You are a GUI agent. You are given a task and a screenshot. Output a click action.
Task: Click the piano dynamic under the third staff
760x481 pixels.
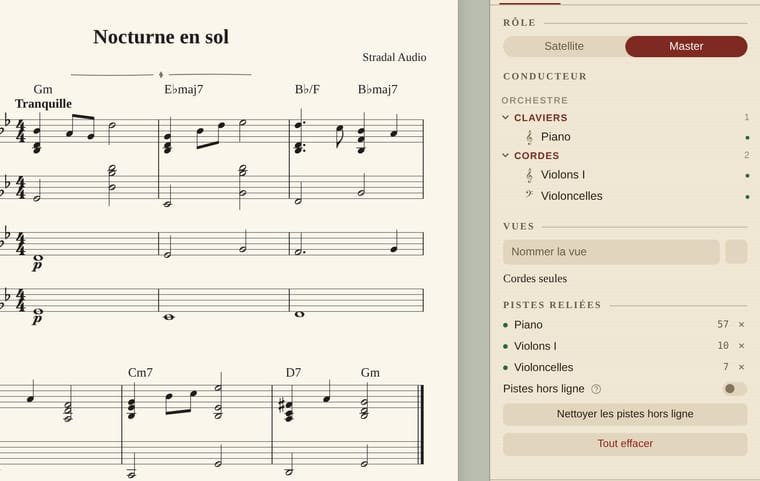pyautogui.click(x=37, y=265)
